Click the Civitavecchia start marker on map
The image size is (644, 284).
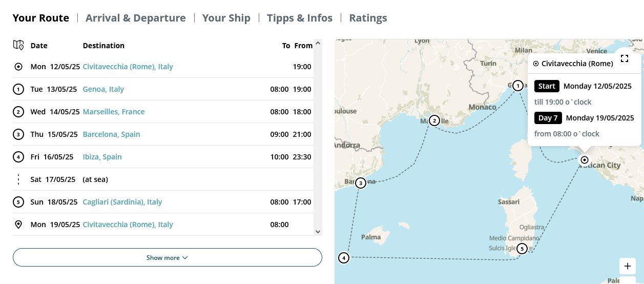(584, 160)
